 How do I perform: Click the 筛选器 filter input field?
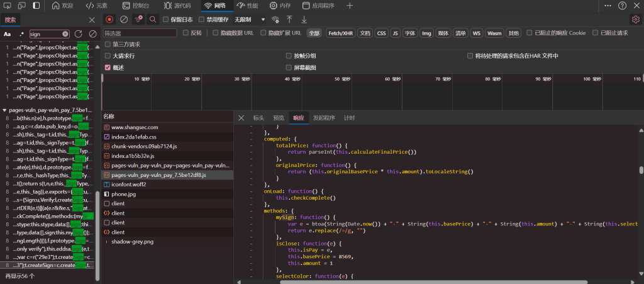(140, 33)
